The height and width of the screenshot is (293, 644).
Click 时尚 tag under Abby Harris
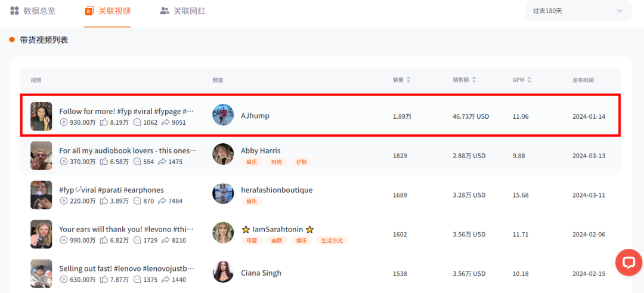point(277,162)
